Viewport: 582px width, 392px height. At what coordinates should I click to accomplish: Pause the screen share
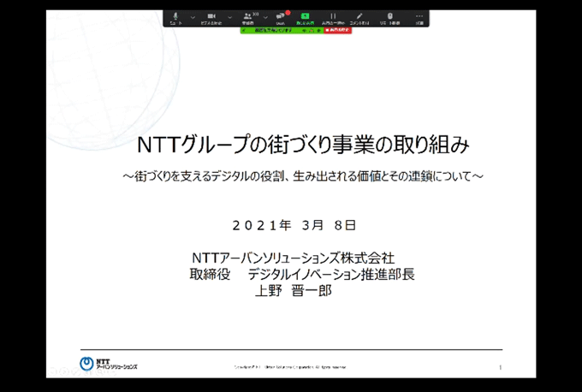pyautogui.click(x=333, y=18)
